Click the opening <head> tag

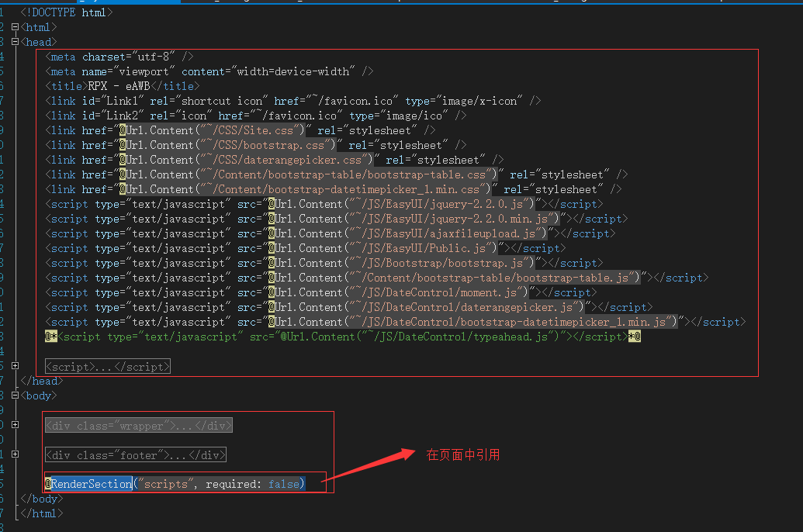point(39,42)
